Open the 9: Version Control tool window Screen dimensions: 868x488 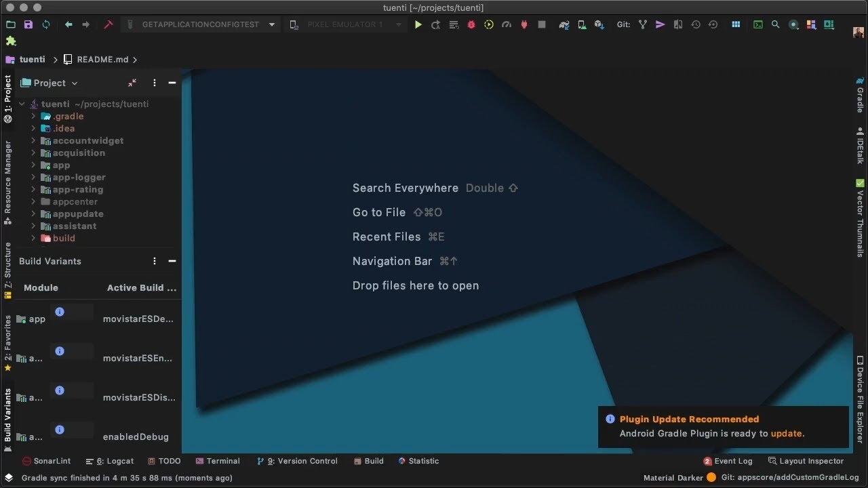[297, 461]
